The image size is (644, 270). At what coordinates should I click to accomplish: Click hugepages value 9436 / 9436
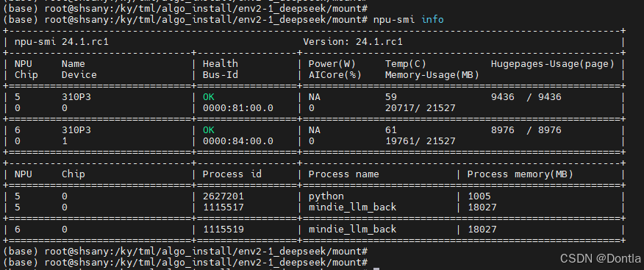coord(526,97)
